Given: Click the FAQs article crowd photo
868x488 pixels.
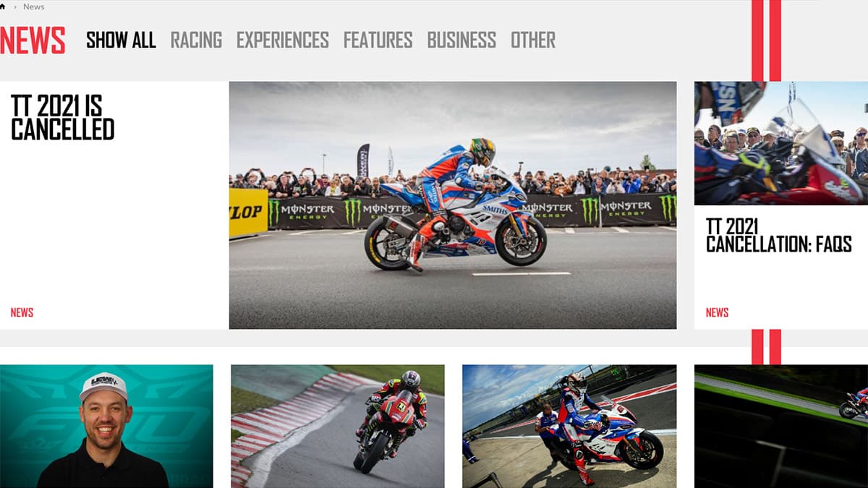Looking at the screenshot, I should [781, 143].
